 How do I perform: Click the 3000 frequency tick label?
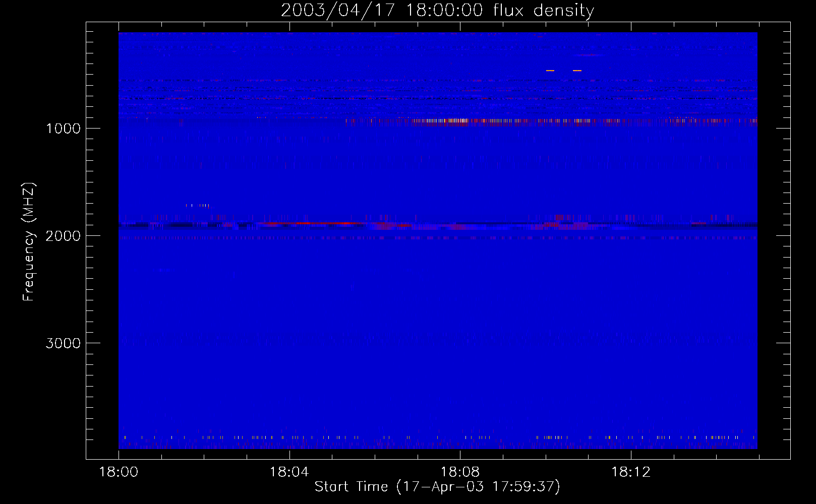[x=63, y=343]
